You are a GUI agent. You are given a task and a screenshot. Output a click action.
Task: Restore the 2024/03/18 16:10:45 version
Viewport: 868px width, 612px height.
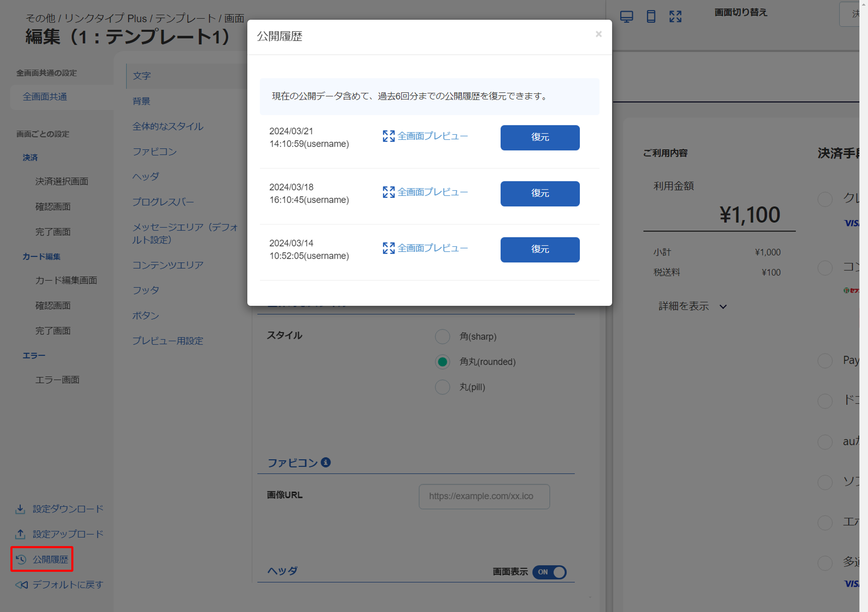pyautogui.click(x=540, y=194)
